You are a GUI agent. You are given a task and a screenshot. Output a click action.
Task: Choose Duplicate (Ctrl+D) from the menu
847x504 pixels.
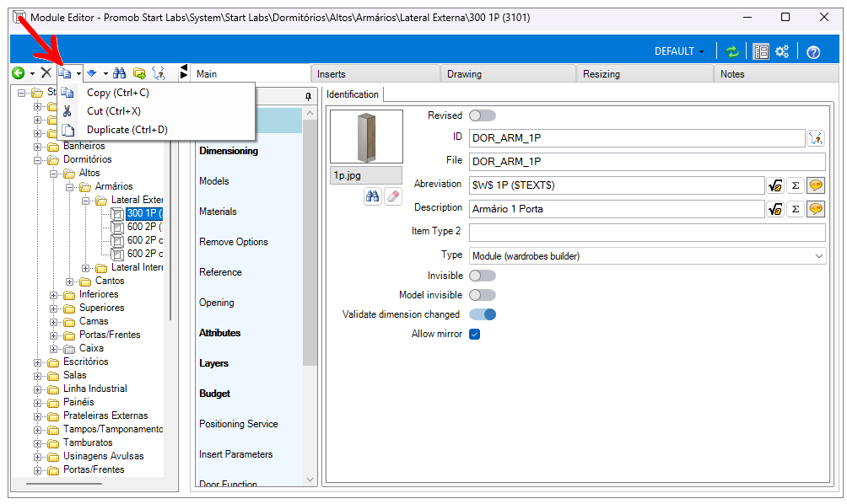127,130
